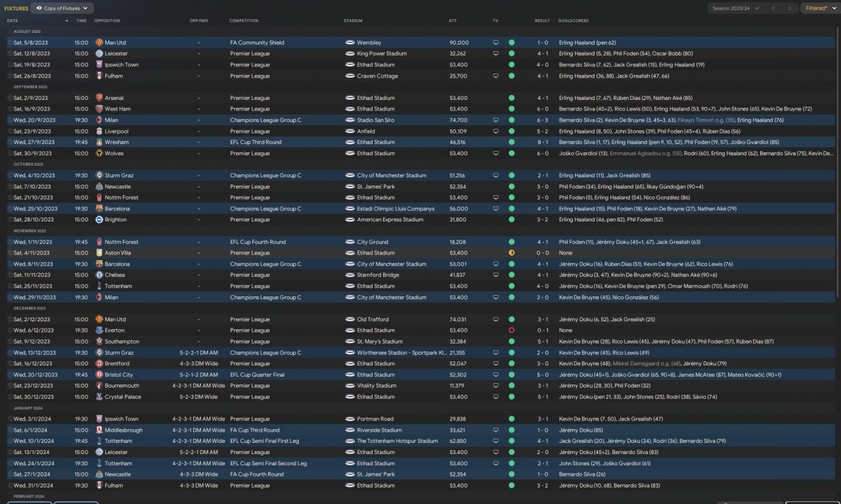Click the green win indicator for Wrexham

coord(511,142)
